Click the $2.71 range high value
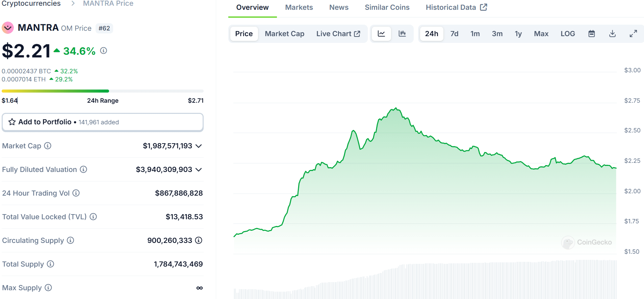This screenshot has width=644, height=299. point(196,100)
